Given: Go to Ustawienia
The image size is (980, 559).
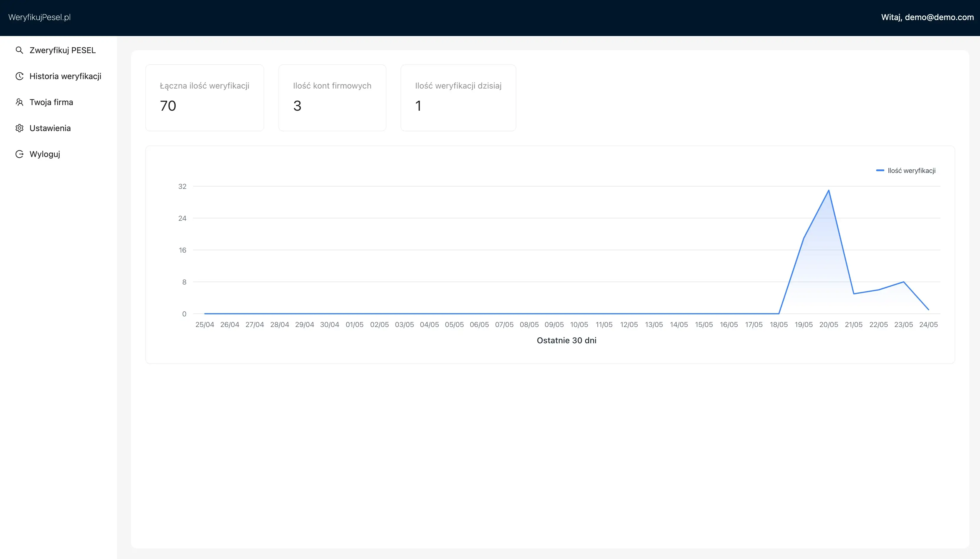Looking at the screenshot, I should (50, 128).
